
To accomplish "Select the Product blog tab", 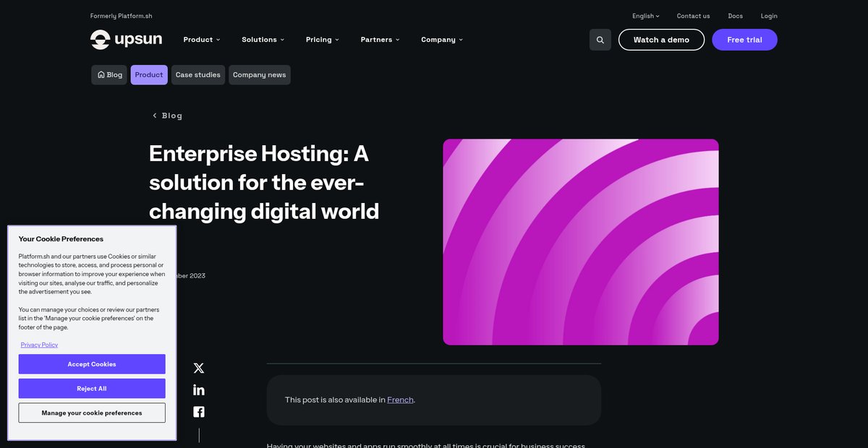I will coord(149,75).
